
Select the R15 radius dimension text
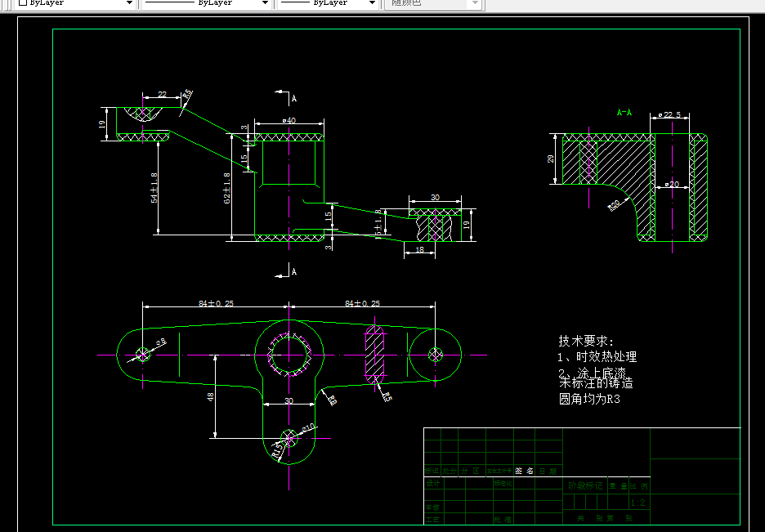point(277,449)
